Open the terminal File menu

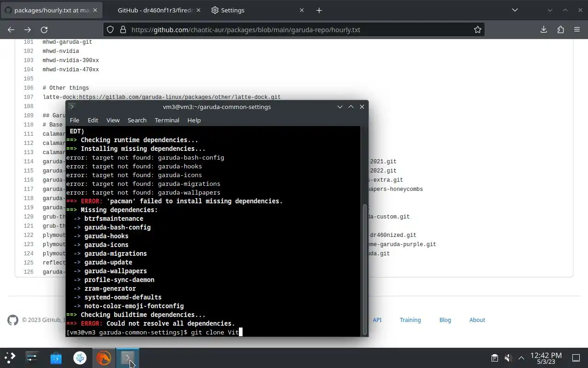[74, 120]
